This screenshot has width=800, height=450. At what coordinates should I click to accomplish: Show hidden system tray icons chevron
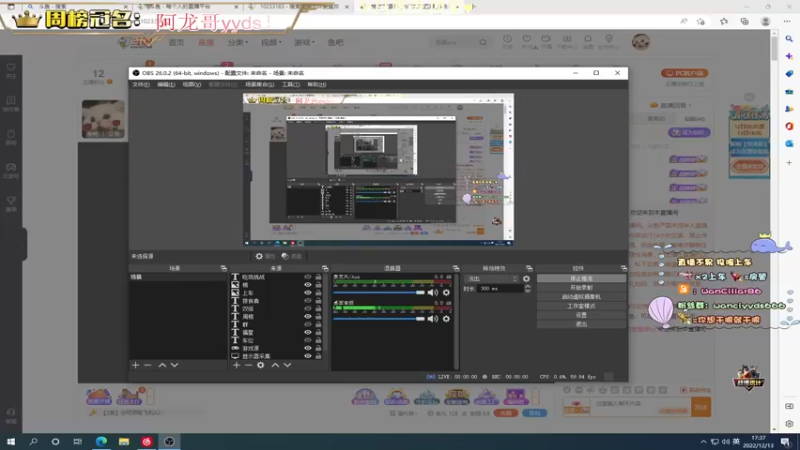pyautogui.click(x=704, y=441)
